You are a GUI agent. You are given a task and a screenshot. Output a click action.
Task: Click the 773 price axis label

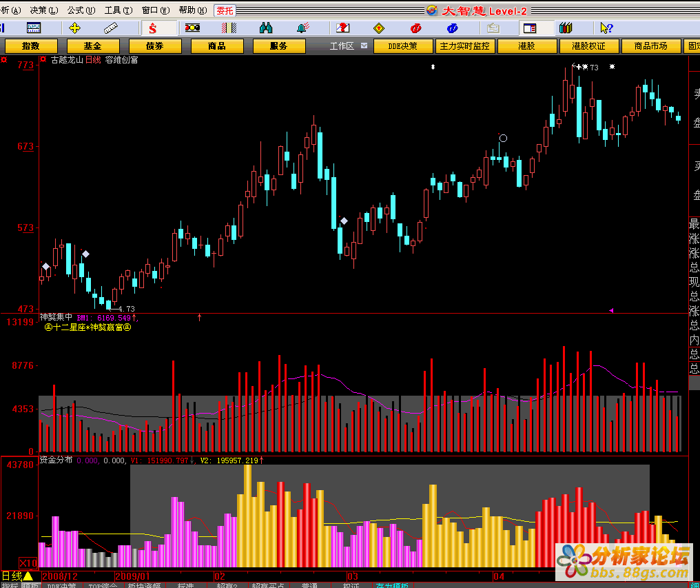tap(26, 65)
